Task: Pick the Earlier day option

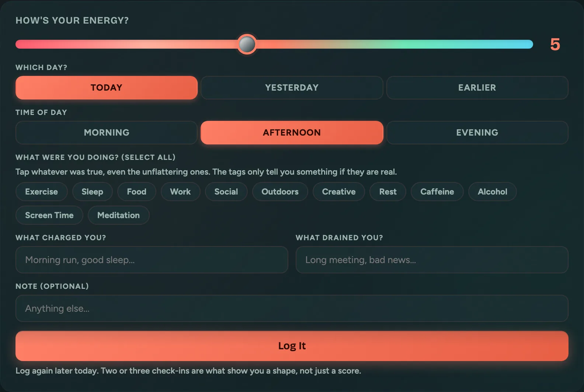Action: [x=477, y=88]
